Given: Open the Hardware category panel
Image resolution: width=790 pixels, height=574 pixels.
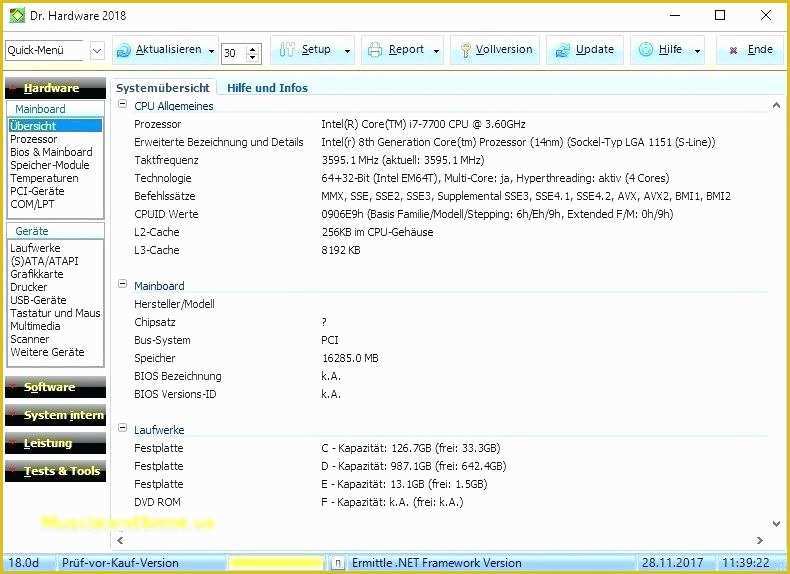Looking at the screenshot, I should tap(55, 88).
